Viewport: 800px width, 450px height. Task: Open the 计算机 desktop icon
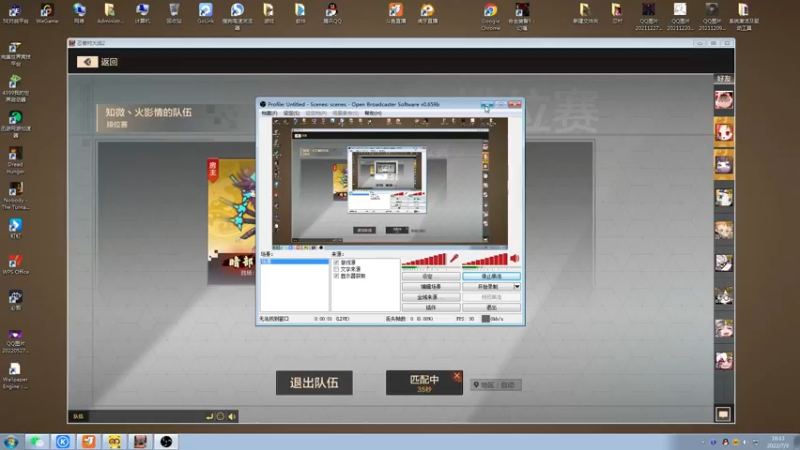(142, 14)
